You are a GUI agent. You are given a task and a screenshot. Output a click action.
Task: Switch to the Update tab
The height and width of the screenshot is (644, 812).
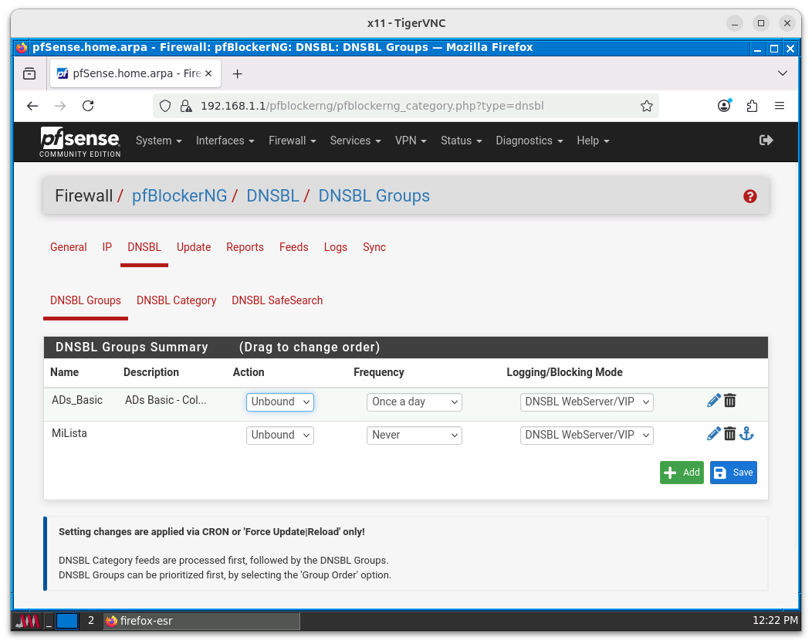coord(194,247)
